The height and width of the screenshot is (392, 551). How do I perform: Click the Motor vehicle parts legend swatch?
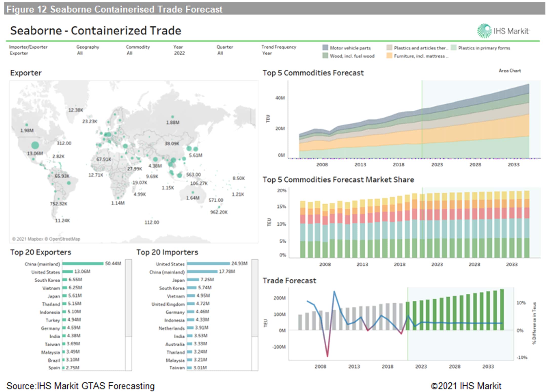pos(325,48)
